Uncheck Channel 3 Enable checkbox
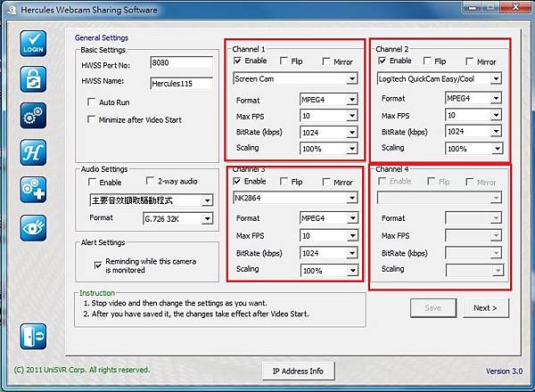The width and height of the screenshot is (535, 392). pos(237,181)
